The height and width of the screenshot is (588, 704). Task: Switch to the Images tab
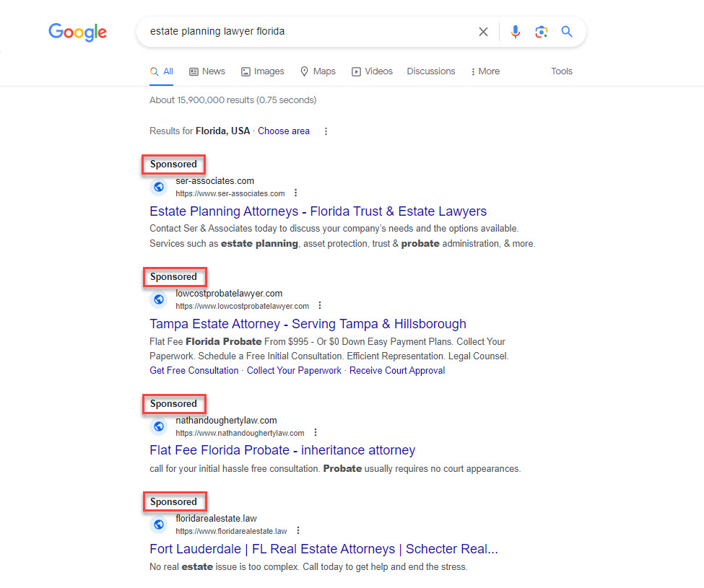[263, 71]
